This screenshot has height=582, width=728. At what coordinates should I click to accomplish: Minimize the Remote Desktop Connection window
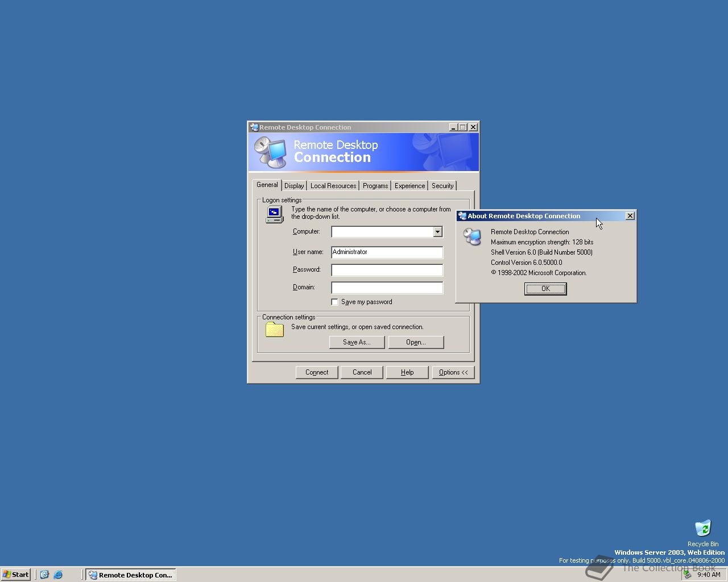pos(453,127)
